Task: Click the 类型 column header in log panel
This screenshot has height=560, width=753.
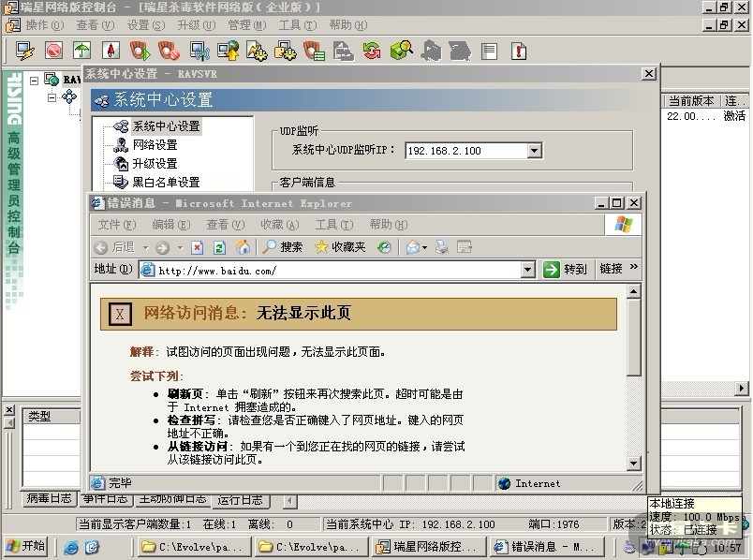Action: 51,417
